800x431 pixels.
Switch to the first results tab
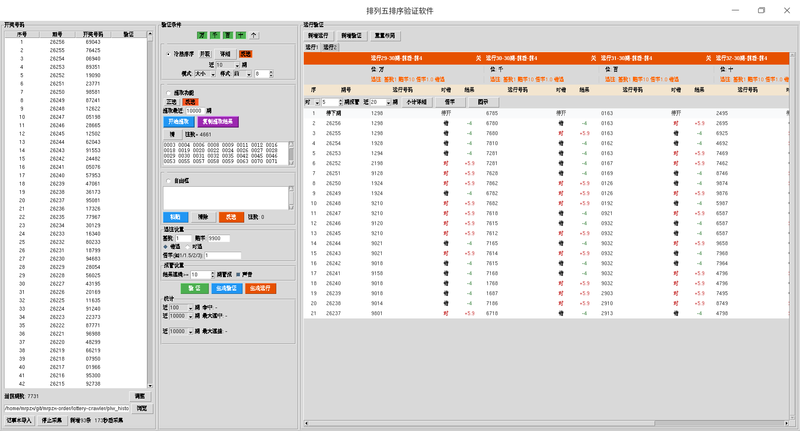312,47
